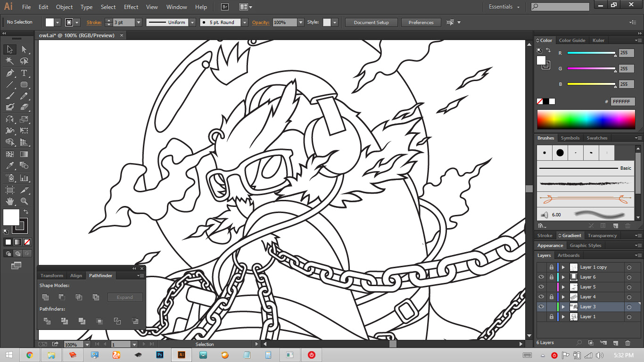The image size is (644, 362).
Task: Select the Scale tool
Action: [24, 119]
